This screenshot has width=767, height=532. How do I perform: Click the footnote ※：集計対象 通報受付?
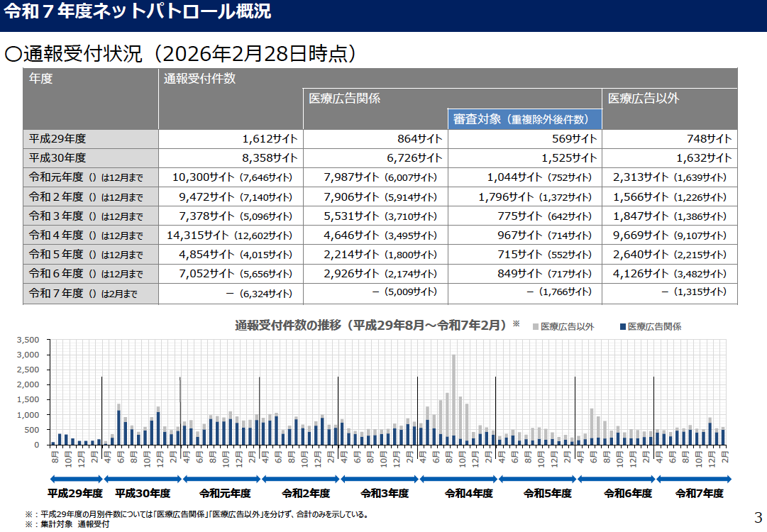pos(67,525)
